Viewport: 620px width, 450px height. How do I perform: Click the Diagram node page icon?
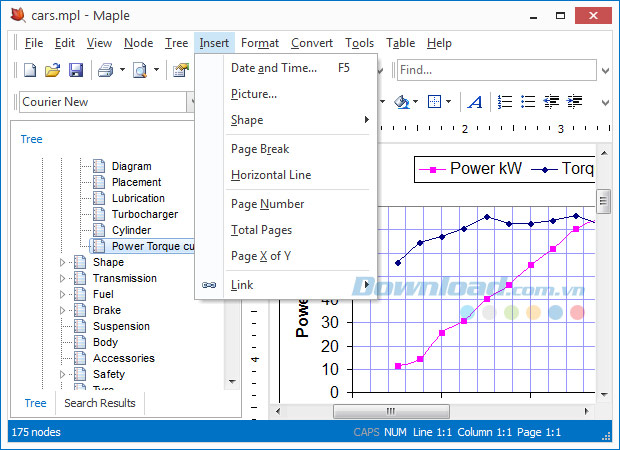coord(99,166)
